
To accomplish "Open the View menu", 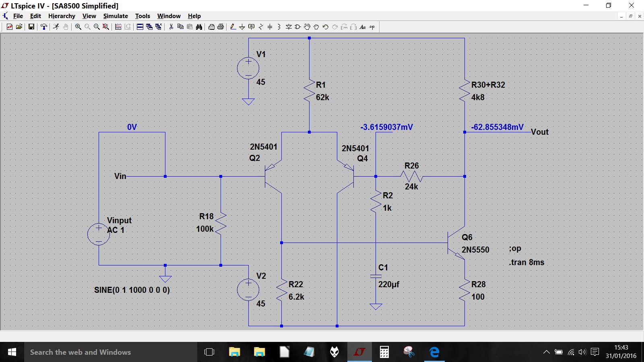I will click(x=89, y=16).
